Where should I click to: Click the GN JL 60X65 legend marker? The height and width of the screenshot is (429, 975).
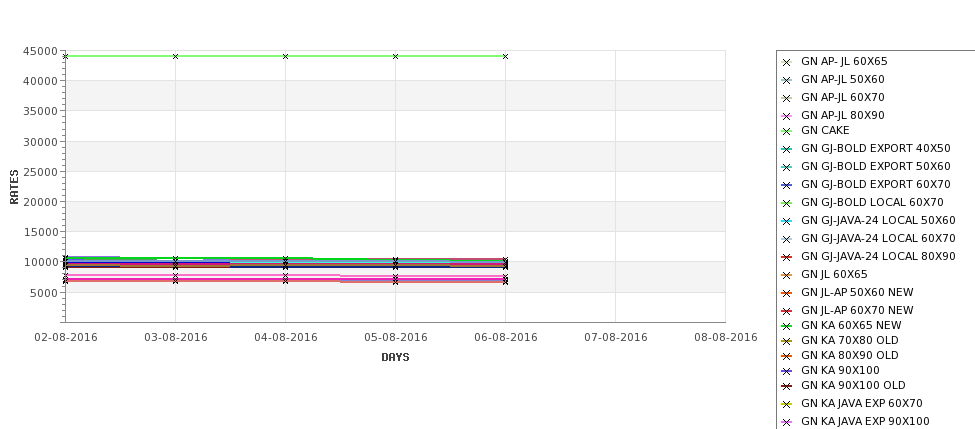[x=787, y=275]
